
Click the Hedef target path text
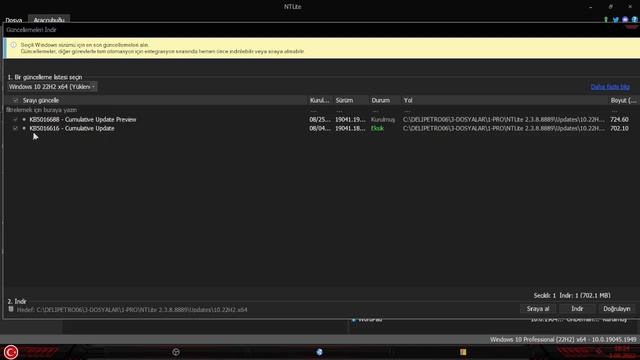132,310
